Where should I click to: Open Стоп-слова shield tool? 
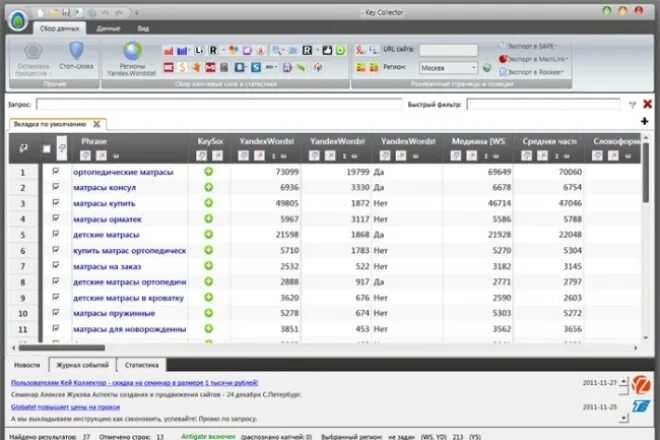pos(76,55)
